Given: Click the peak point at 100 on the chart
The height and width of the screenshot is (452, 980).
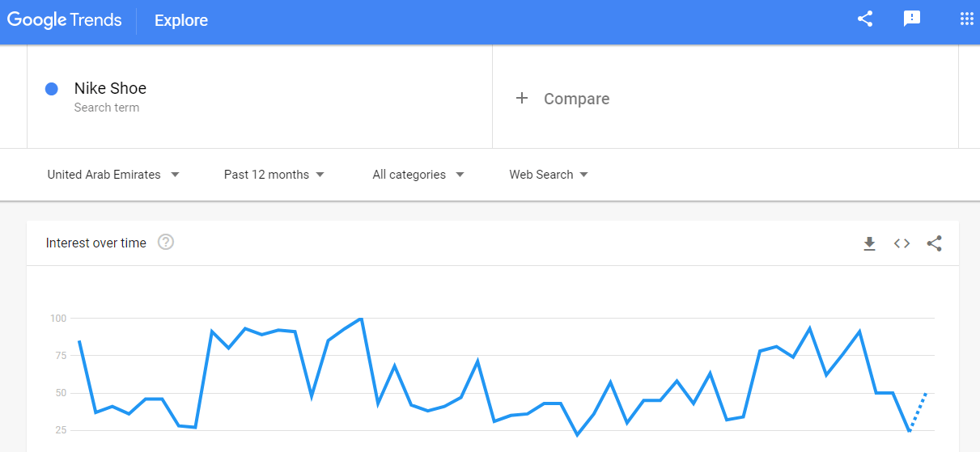Looking at the screenshot, I should click(361, 319).
